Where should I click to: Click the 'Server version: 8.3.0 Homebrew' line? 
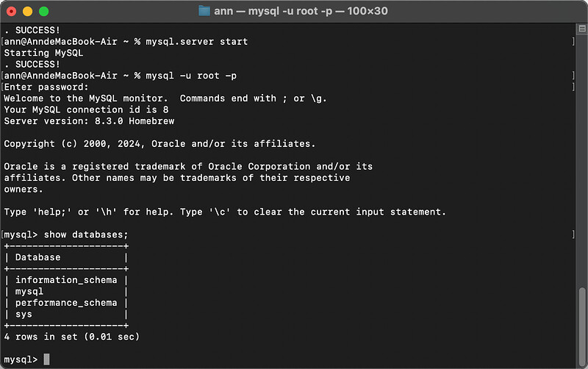coord(89,121)
